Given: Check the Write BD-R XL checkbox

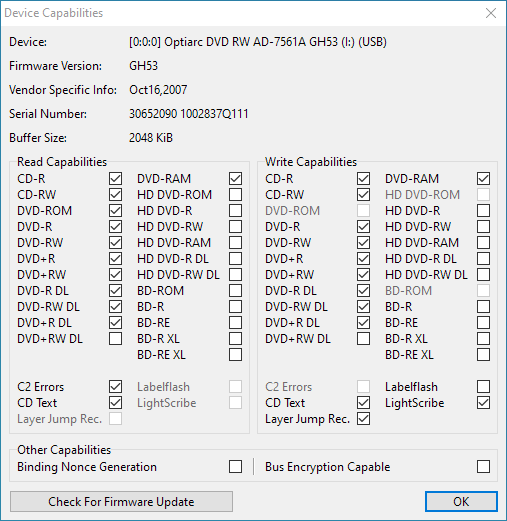Looking at the screenshot, I should 483,339.
